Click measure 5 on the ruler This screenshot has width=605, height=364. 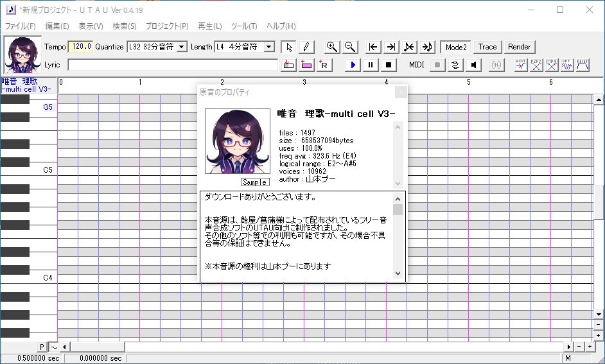468,82
